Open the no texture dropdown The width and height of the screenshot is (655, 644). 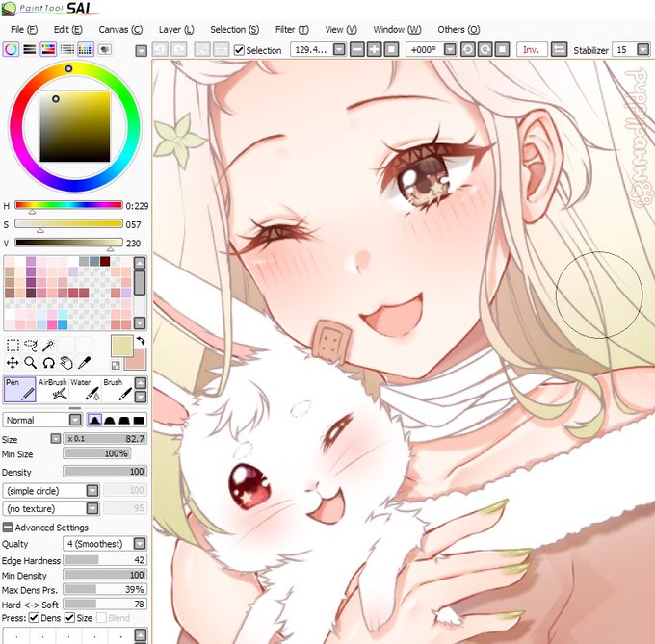coord(92,508)
